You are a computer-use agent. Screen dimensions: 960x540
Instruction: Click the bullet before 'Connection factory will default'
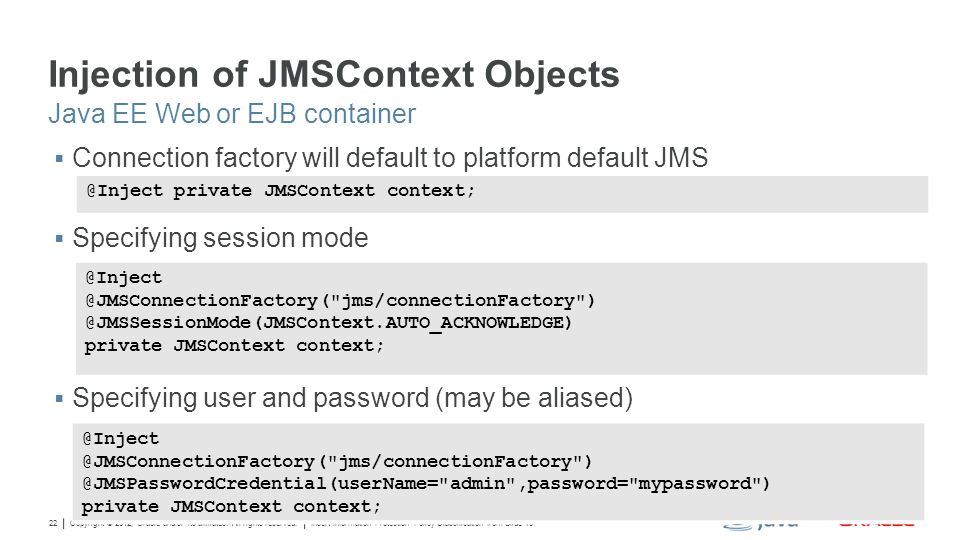coord(59,159)
